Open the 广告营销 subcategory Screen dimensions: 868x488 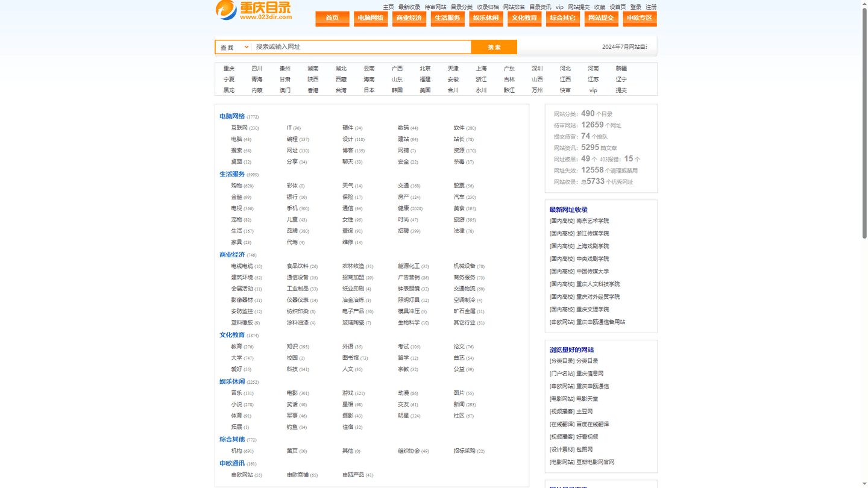pos(409,278)
